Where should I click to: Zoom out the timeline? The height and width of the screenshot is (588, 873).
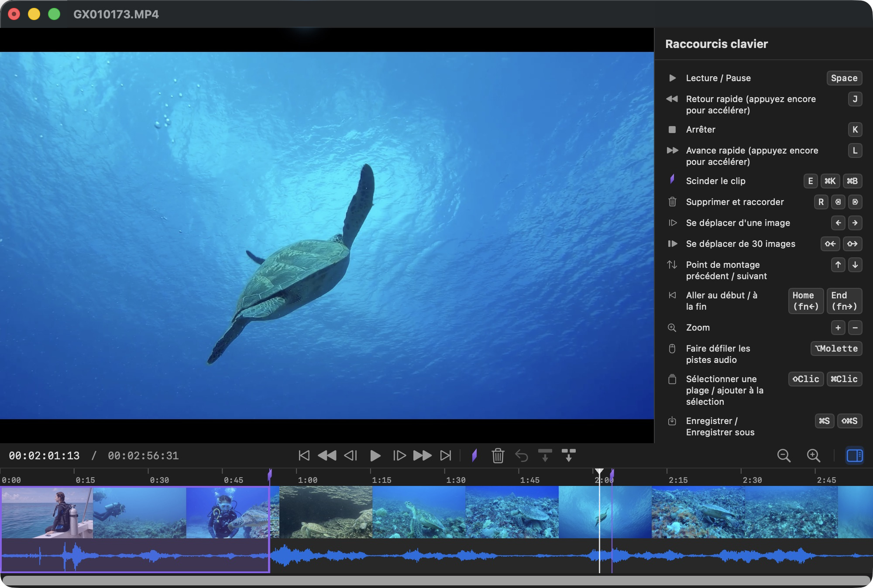click(x=784, y=455)
